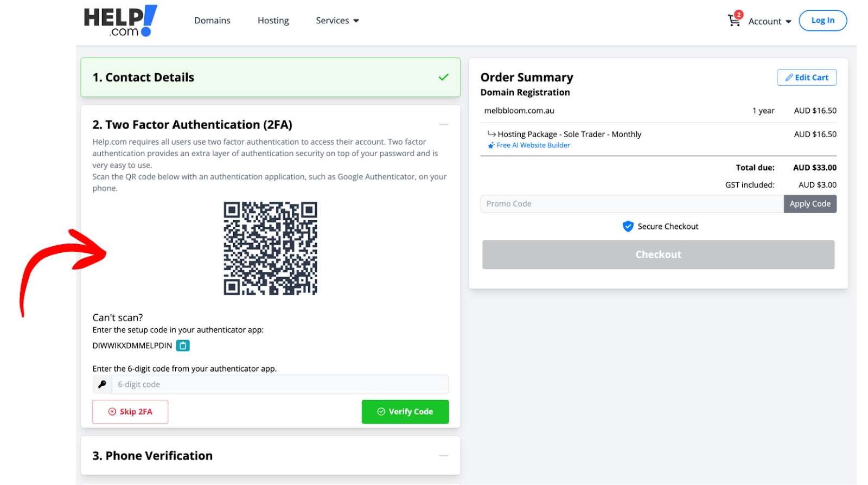Click the sparkle icon near AI Builder
Viewport: 868px width, 485px height.
point(491,145)
